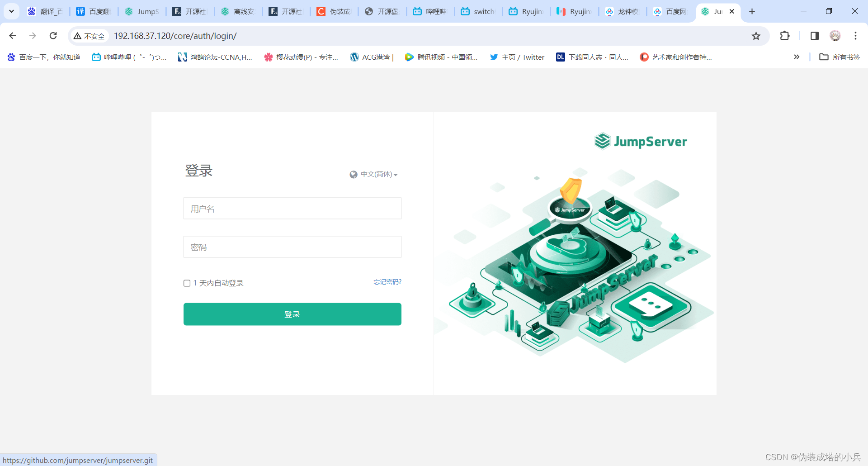The height and width of the screenshot is (466, 868).
Task: Open the 忘记密码? link
Action: 387,282
